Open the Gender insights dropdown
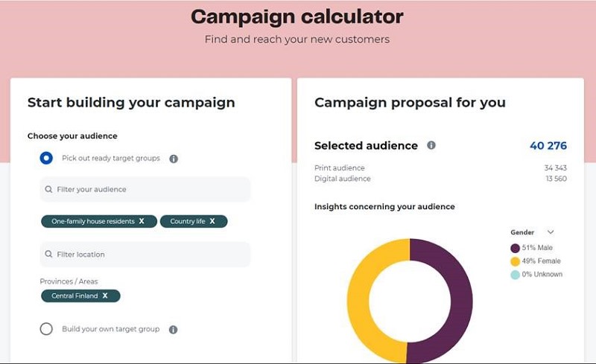The width and height of the screenshot is (596, 364). pyautogui.click(x=532, y=232)
